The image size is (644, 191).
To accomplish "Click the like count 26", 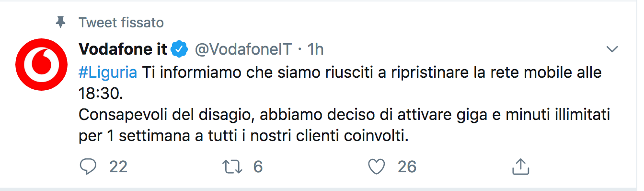I will tap(407, 167).
